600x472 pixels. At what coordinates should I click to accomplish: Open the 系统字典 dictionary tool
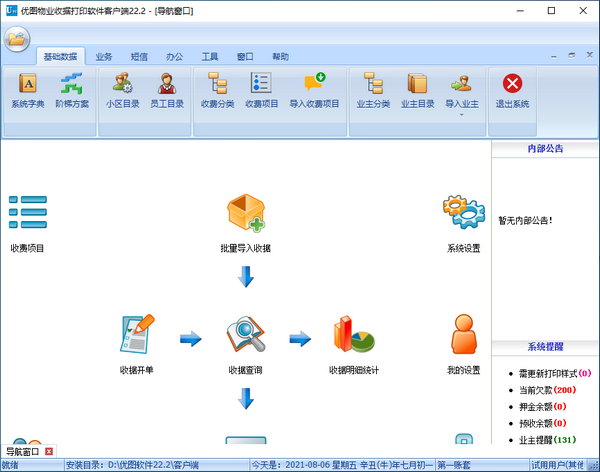tap(27, 90)
